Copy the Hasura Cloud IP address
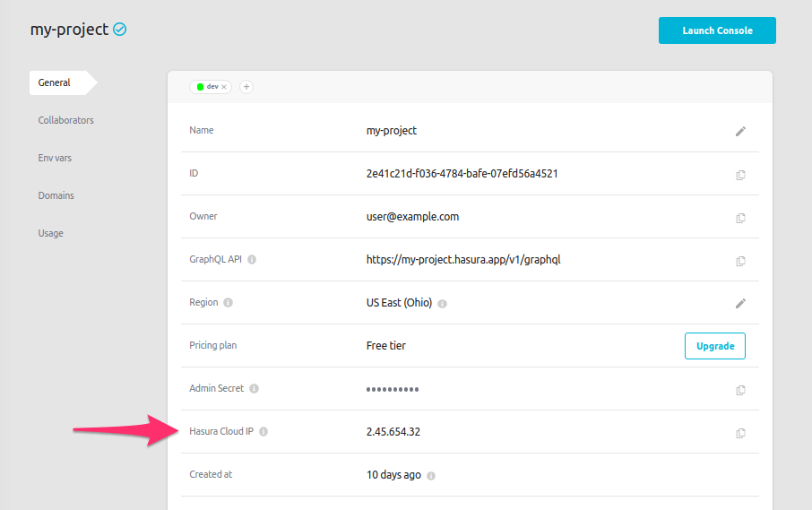Image resolution: width=812 pixels, height=510 pixels. (740, 433)
